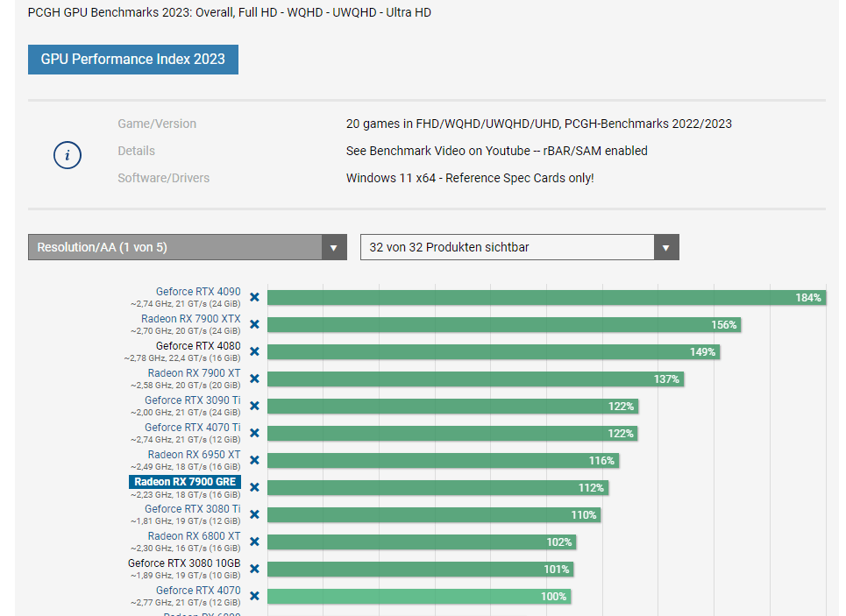Screen dimensions: 846x616
Task: Click the X icon beside Geforce RTX 4080
Action: [254, 351]
